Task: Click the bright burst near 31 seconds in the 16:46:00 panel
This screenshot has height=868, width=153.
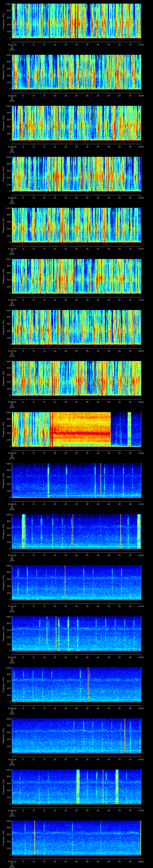Action: click(78, 786)
